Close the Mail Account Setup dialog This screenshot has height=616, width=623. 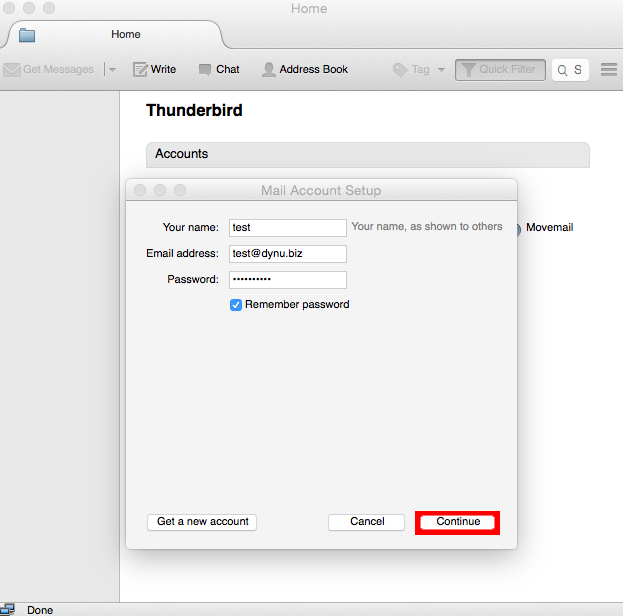click(140, 190)
